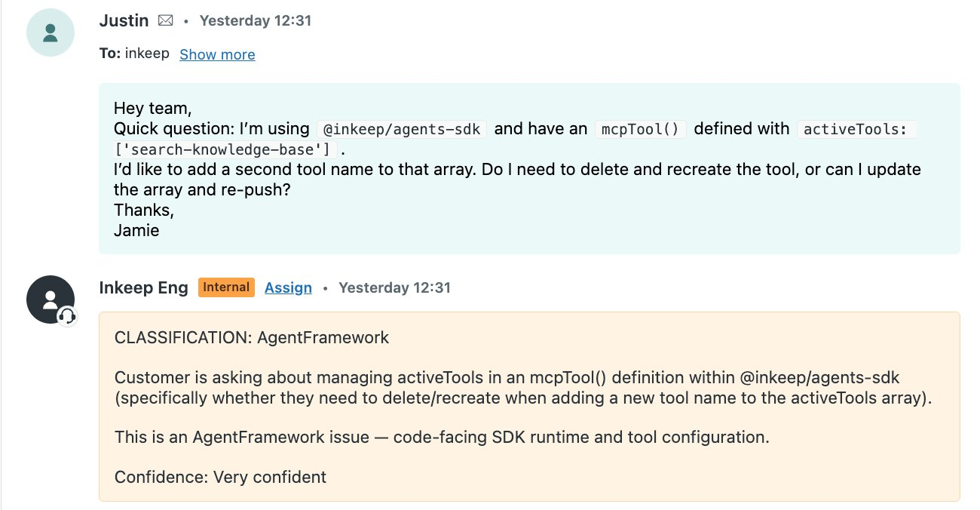Click the Assign link
Screen dimensions: 980x510
[x=288, y=287]
